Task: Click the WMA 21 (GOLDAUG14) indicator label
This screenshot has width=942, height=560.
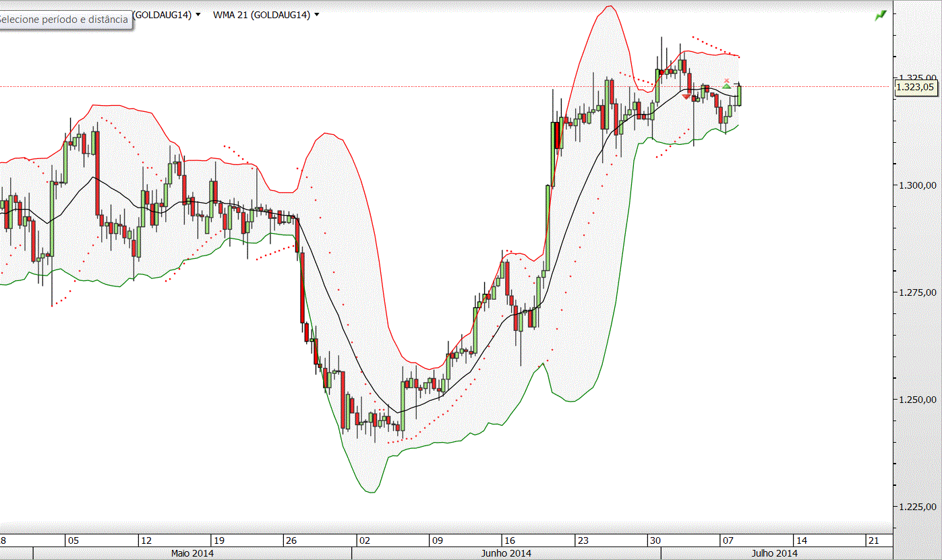Action: pos(262,15)
